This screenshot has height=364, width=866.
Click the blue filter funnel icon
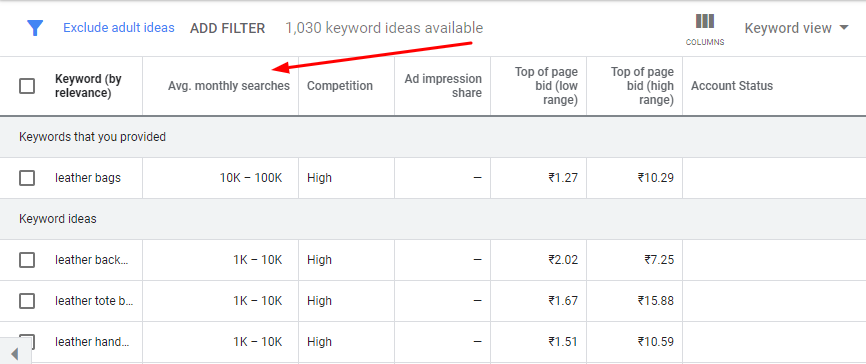[35, 28]
